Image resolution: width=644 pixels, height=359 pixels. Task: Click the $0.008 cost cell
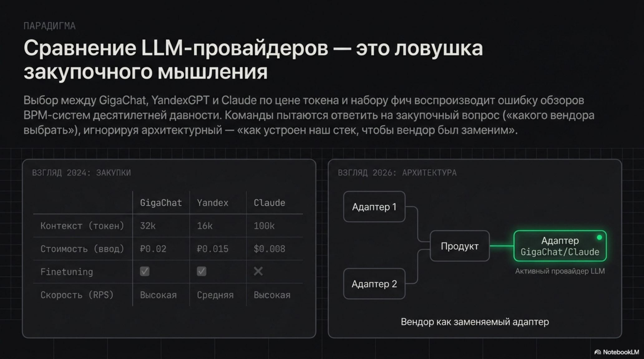point(269,249)
